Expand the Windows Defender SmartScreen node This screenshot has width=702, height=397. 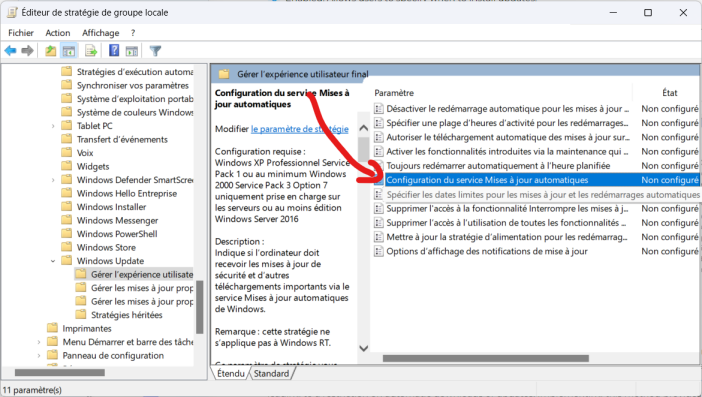point(53,180)
